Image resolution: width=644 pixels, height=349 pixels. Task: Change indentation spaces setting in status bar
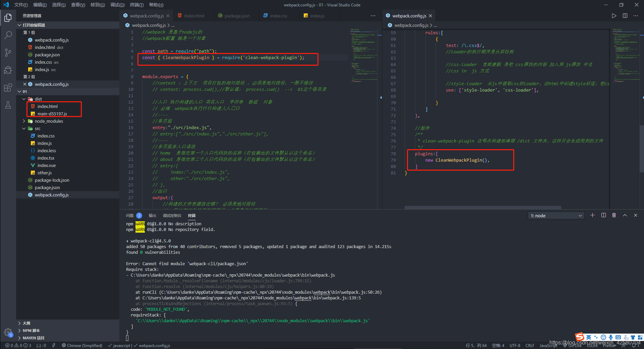(498, 345)
